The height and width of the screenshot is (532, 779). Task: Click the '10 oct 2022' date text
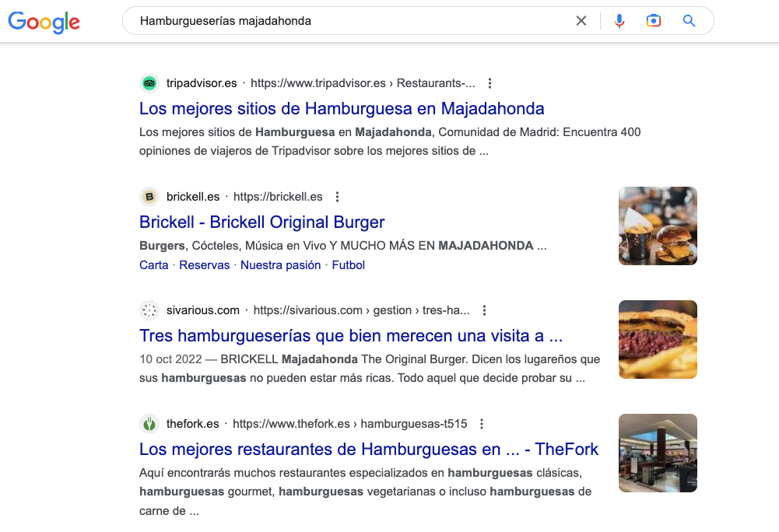[170, 359]
